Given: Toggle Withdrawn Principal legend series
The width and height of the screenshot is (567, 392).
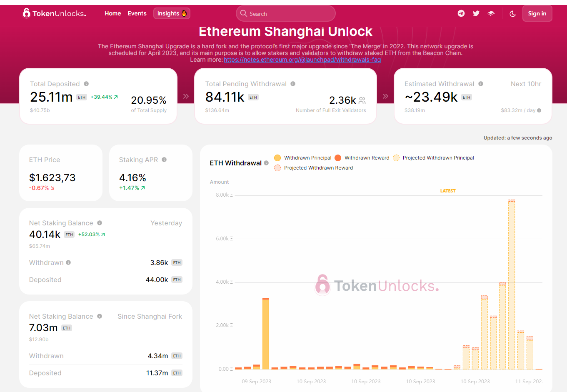Looking at the screenshot, I should (303, 158).
